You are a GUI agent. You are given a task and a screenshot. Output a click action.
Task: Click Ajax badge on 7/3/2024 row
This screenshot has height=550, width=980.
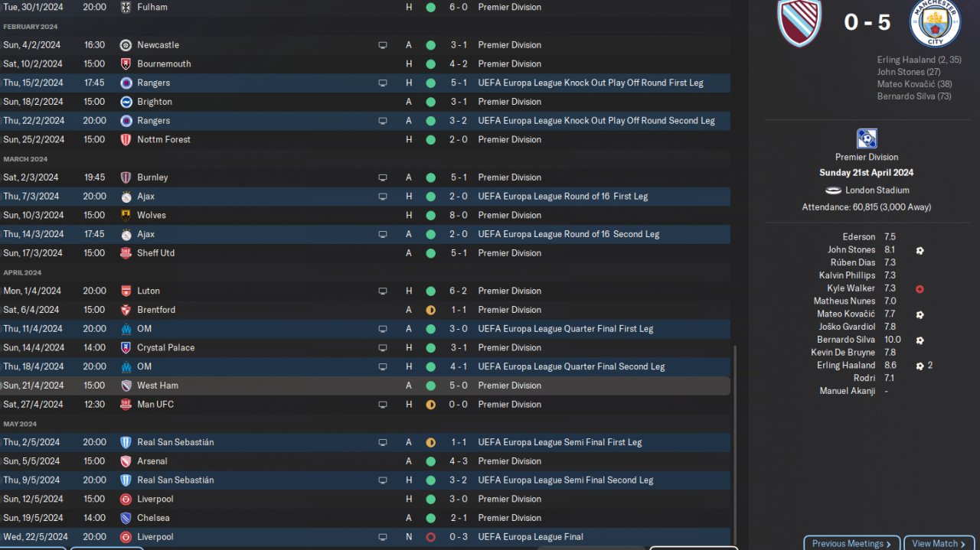pyautogui.click(x=126, y=197)
